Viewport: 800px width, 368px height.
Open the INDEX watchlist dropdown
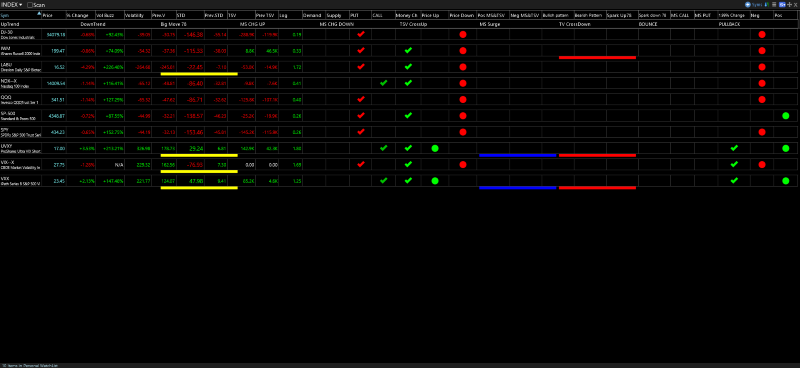(12, 5)
